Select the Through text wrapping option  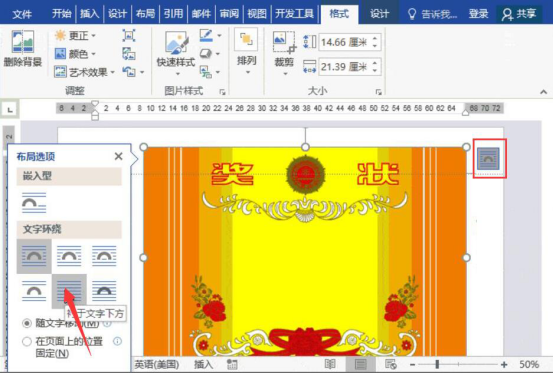(104, 256)
